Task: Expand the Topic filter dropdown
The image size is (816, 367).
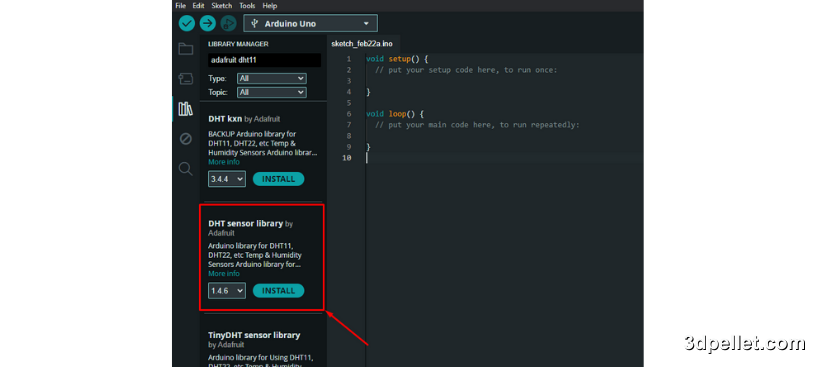Action: [272, 92]
